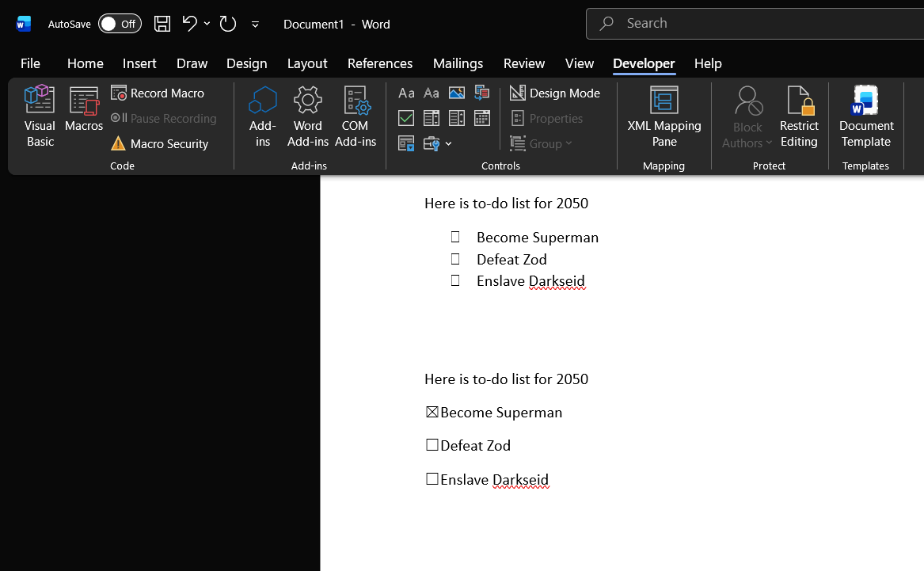The width and height of the screenshot is (924, 571).
Task: Insert a Combo Box Content Control
Action: 432,117
